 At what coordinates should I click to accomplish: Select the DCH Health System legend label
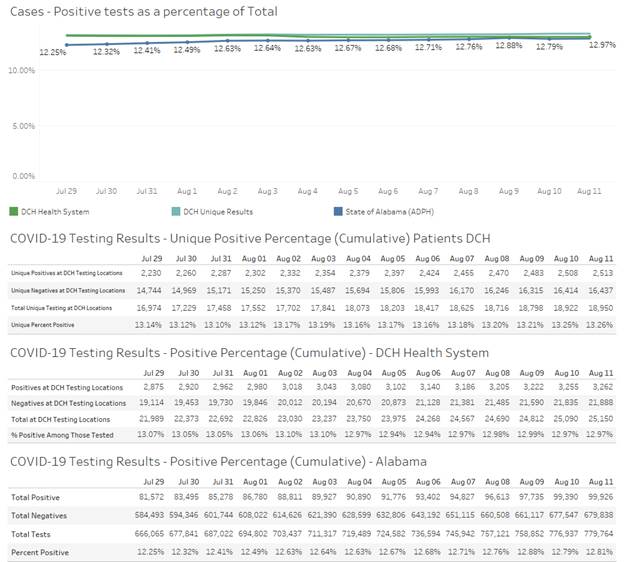55,212
